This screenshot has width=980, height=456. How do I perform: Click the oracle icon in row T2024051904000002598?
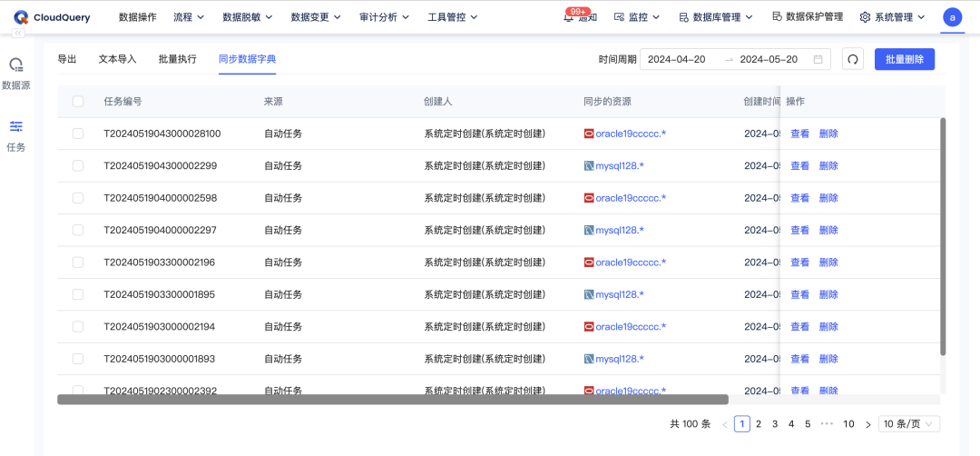tap(588, 198)
